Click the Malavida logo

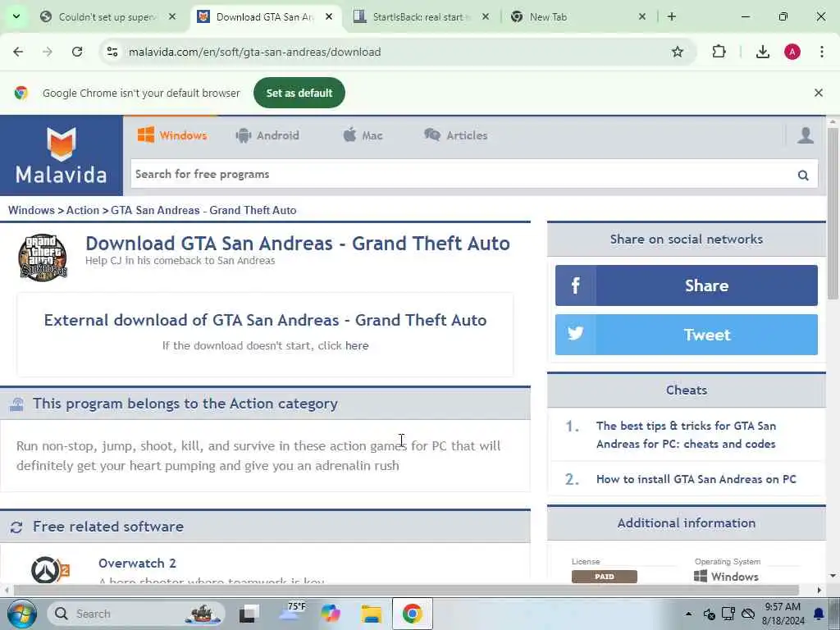click(x=61, y=155)
